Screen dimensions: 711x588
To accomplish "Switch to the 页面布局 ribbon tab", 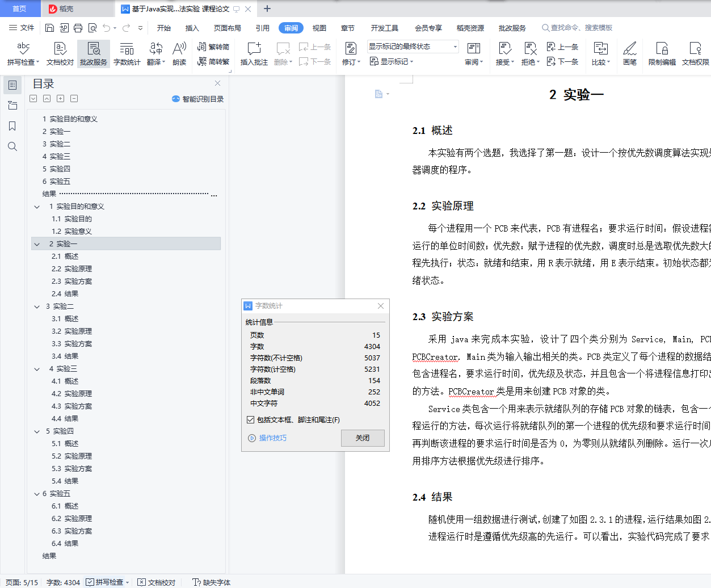I will click(228, 28).
